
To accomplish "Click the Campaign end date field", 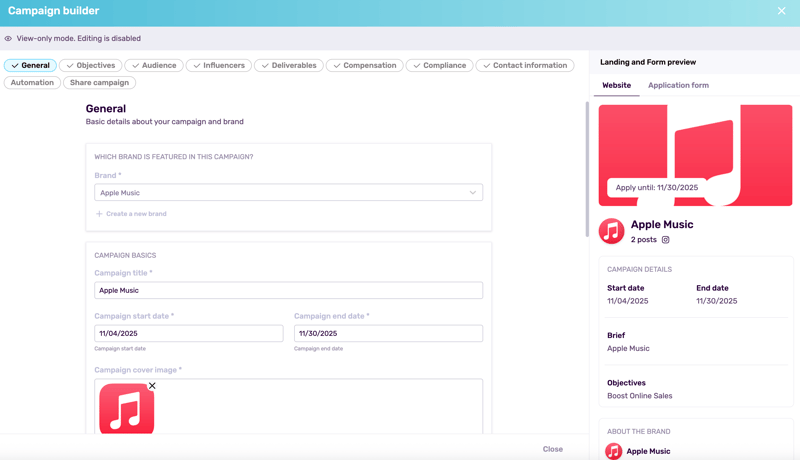I will (x=388, y=334).
